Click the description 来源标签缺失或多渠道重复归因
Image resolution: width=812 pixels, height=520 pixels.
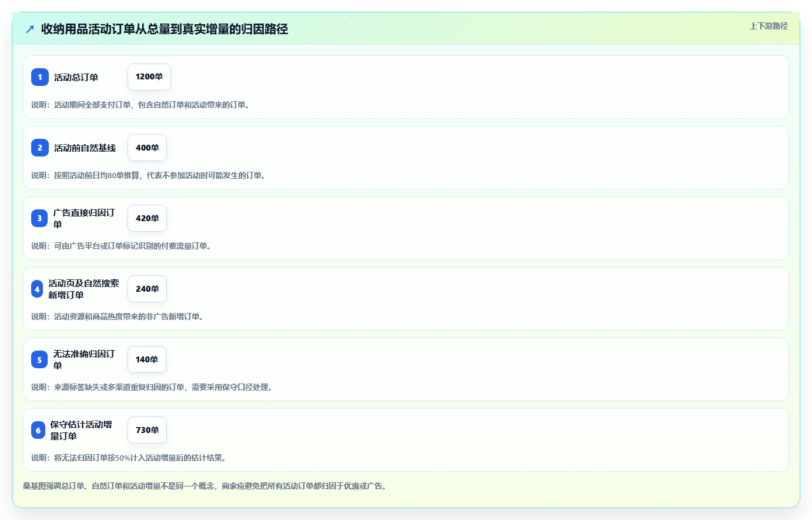(x=152, y=387)
